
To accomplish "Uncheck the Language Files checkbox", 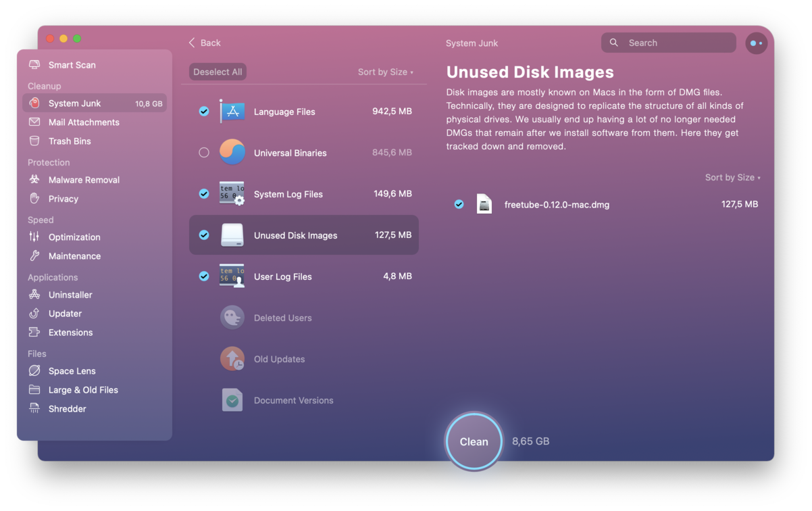I will pos(204,112).
